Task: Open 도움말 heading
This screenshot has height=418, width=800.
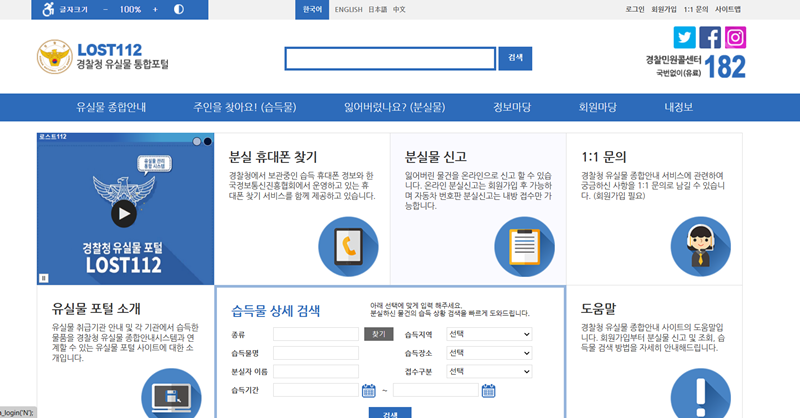Action: (598, 308)
